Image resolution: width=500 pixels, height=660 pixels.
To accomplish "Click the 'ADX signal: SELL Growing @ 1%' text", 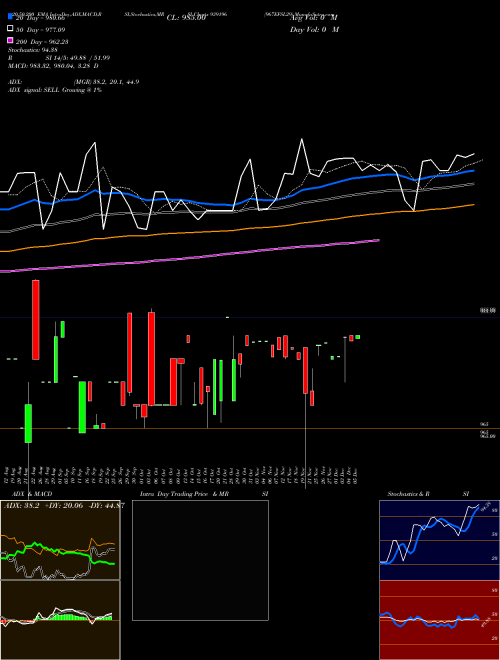I will pyautogui.click(x=55, y=90).
